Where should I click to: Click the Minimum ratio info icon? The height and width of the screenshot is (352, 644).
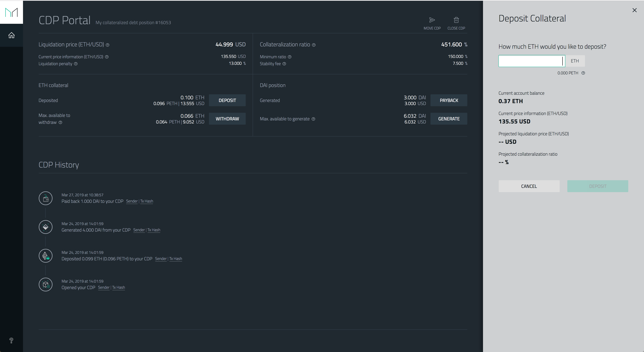click(x=289, y=57)
